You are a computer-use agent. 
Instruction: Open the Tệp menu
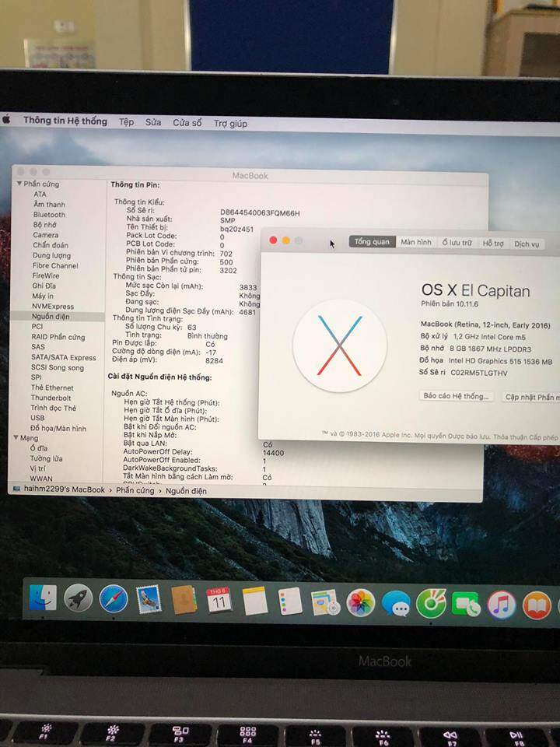click(126, 122)
